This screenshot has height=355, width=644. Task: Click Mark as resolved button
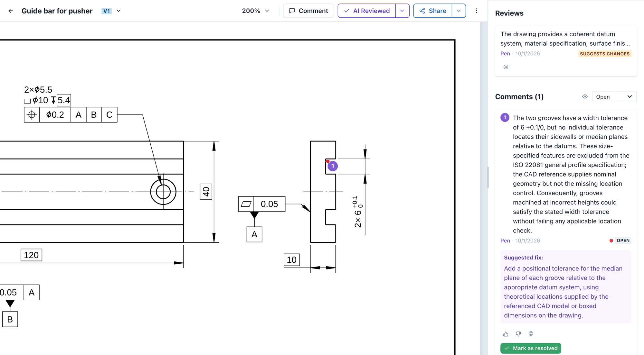pos(531,348)
